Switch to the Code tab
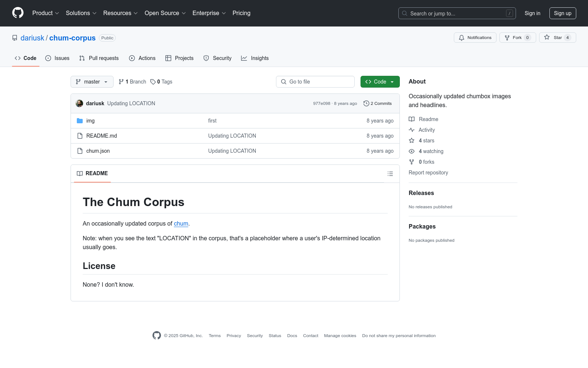The image size is (588, 368). coord(26,58)
